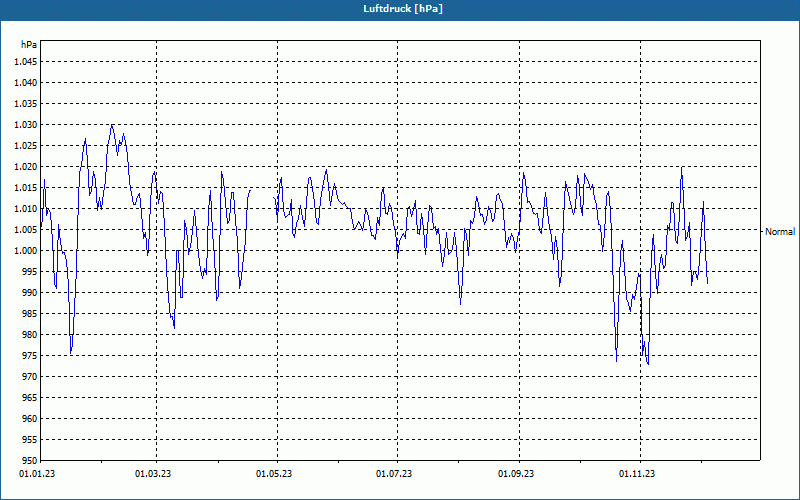Click the 'Luftdruck [hPa]' chart title
800x500 pixels.
(403, 9)
